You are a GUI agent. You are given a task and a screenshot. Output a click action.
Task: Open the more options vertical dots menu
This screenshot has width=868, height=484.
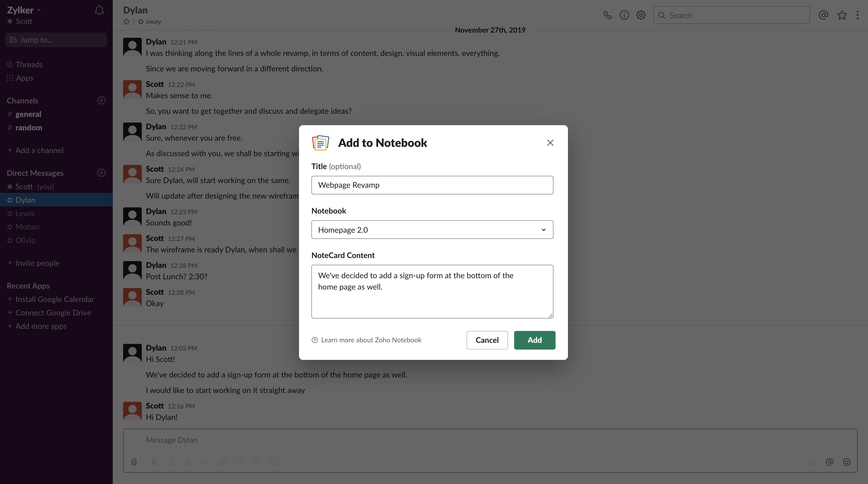[x=858, y=15]
